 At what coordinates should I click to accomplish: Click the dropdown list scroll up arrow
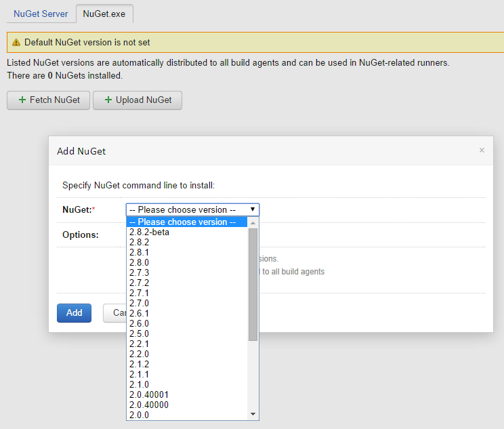pyautogui.click(x=253, y=222)
